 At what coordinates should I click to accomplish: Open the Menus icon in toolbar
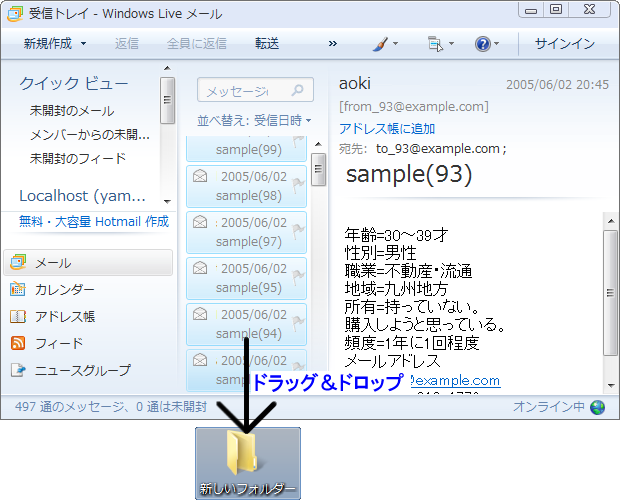434,44
